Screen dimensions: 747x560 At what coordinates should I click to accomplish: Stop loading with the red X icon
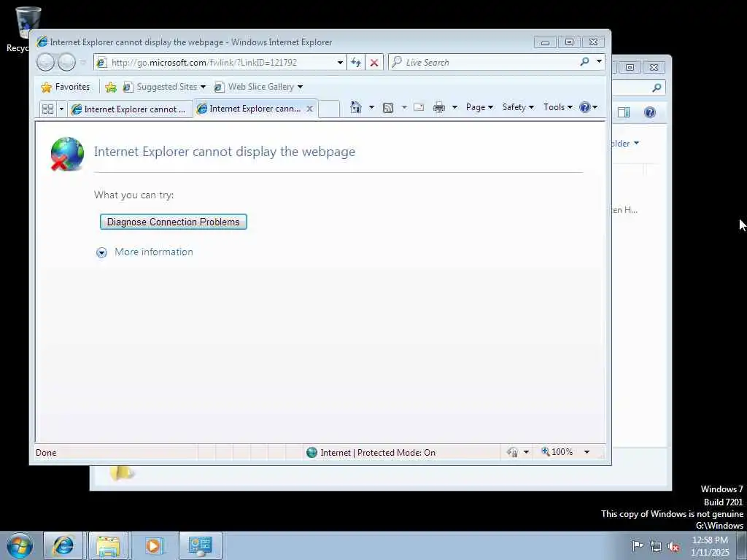(374, 63)
